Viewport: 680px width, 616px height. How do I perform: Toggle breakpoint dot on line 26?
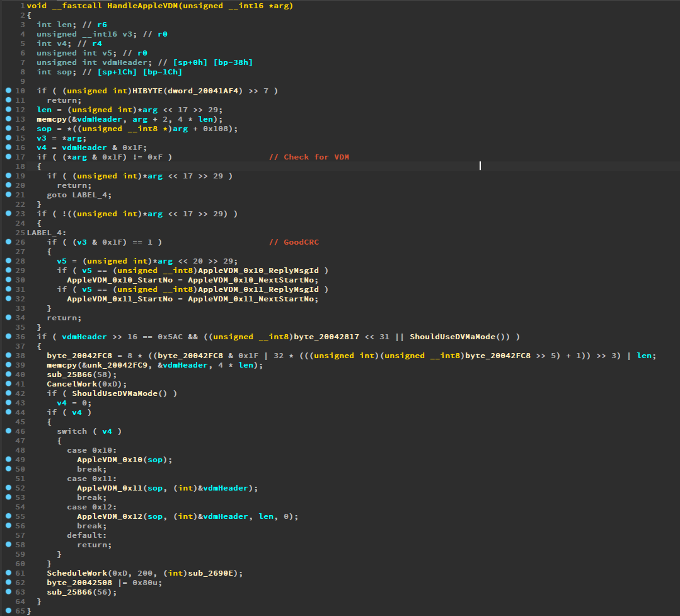click(x=8, y=241)
